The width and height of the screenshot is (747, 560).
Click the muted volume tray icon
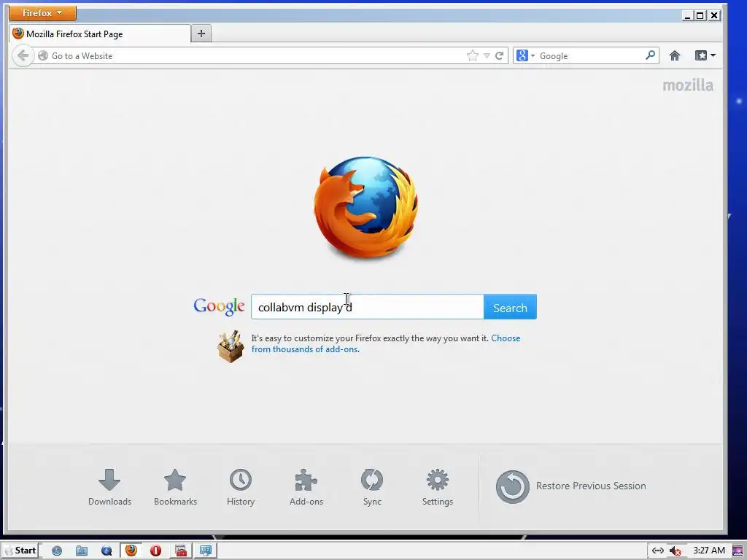pos(675,551)
